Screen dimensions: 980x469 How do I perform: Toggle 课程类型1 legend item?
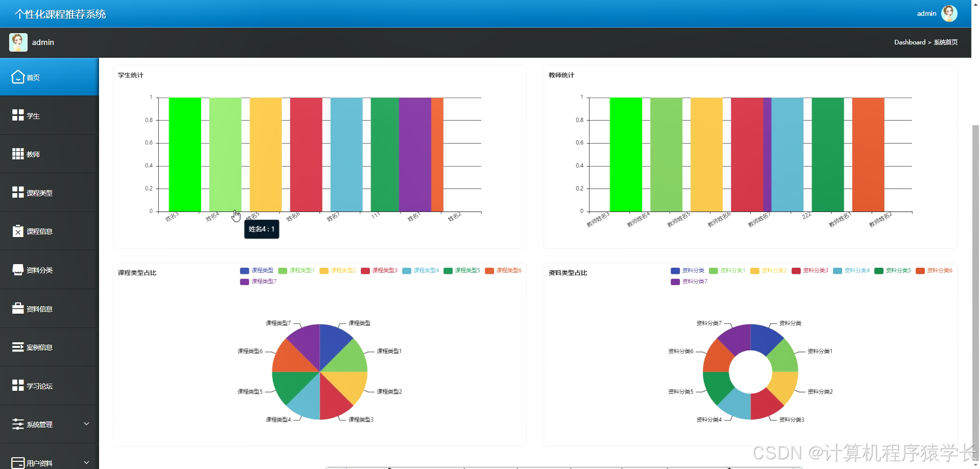[x=296, y=270]
